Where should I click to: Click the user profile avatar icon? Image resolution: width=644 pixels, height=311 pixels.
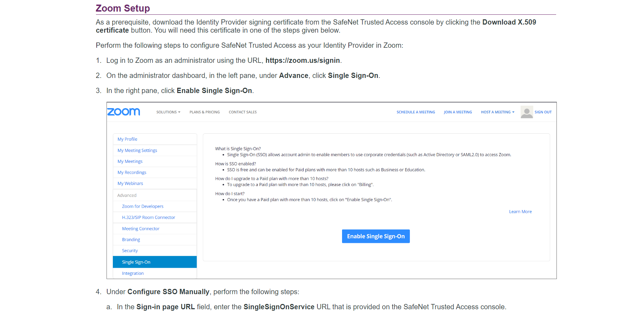point(526,112)
